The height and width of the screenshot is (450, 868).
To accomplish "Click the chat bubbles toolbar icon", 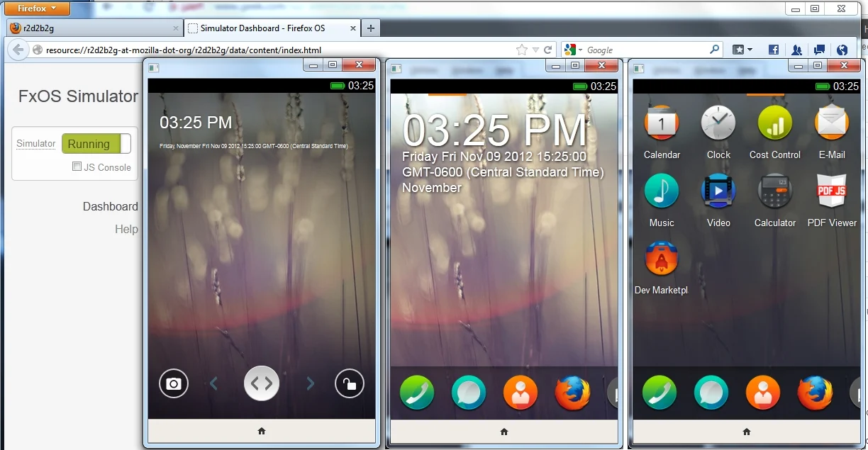I will [x=819, y=50].
